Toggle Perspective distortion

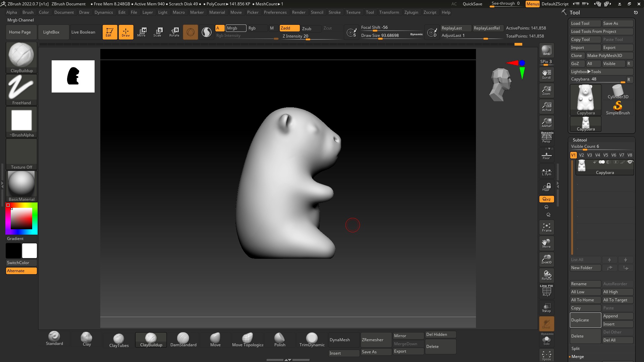coord(546,137)
